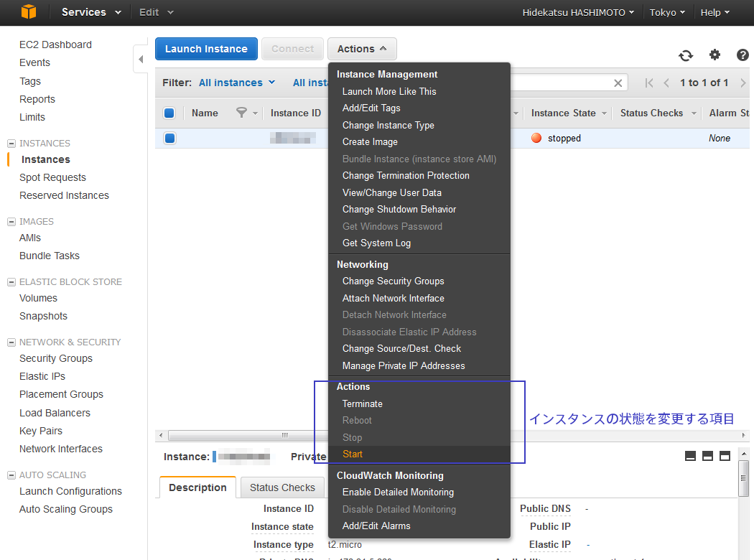Close the Actions dropdown button
This screenshot has height=560, width=754.
point(362,49)
